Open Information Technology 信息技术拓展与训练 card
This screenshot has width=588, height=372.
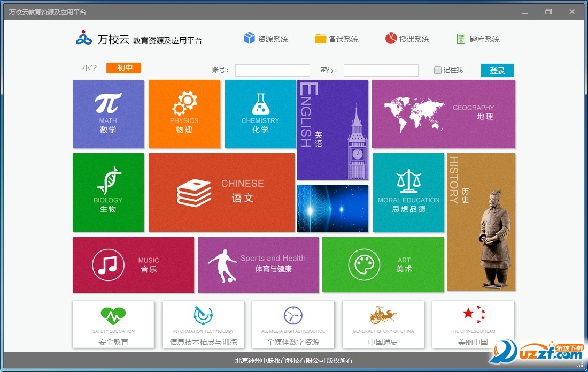tap(203, 324)
